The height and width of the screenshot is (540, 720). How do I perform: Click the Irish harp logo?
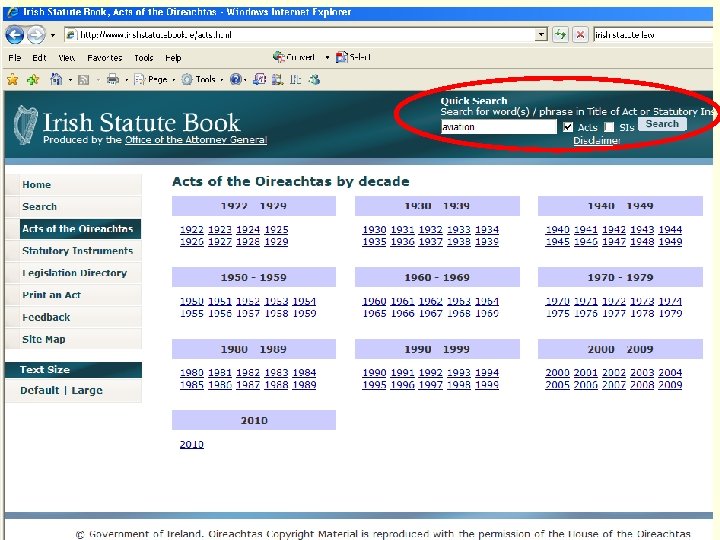point(25,124)
